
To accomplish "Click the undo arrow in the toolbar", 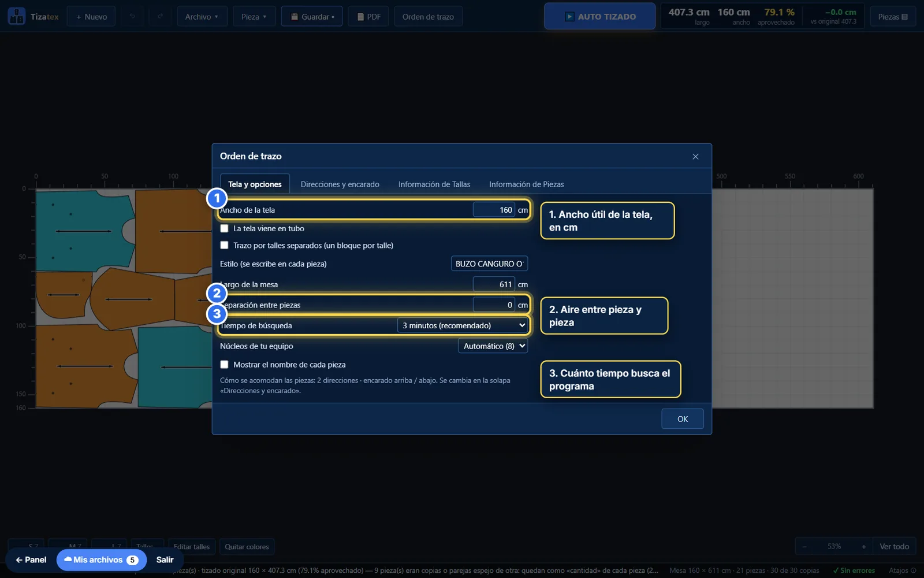I will (x=132, y=17).
